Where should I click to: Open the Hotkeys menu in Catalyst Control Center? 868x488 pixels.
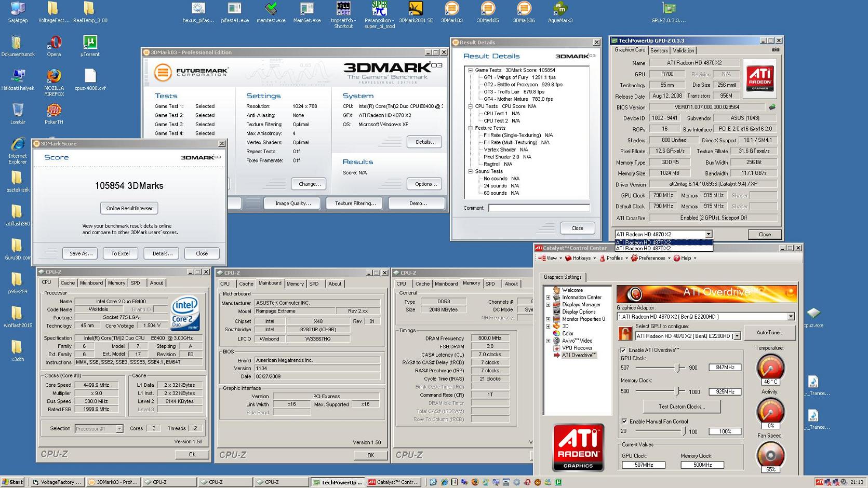coord(581,258)
